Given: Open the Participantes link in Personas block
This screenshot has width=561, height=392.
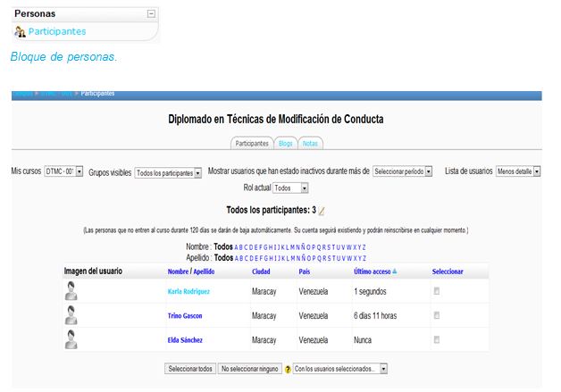Looking at the screenshot, I should point(56,31).
